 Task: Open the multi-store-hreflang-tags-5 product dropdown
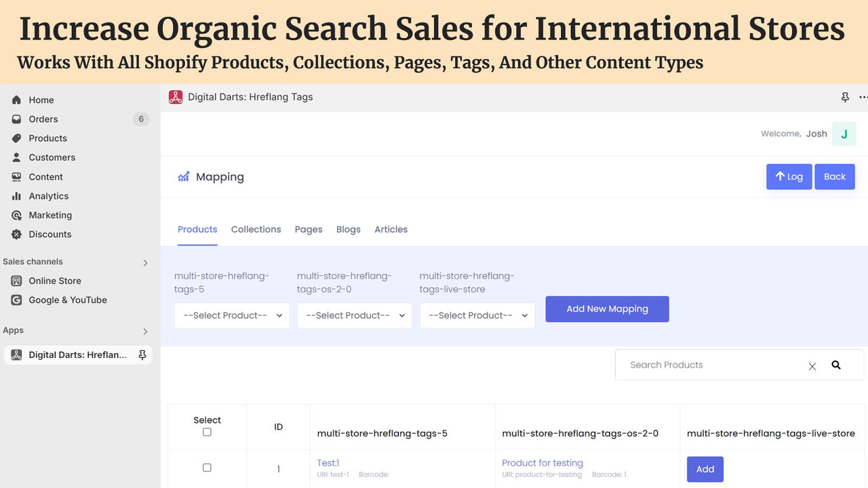pyautogui.click(x=231, y=315)
